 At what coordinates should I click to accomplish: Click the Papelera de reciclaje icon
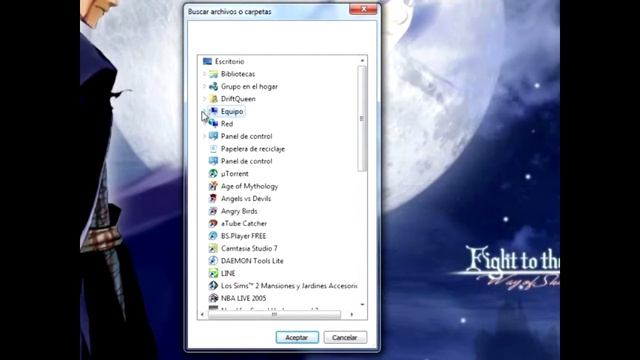213,149
